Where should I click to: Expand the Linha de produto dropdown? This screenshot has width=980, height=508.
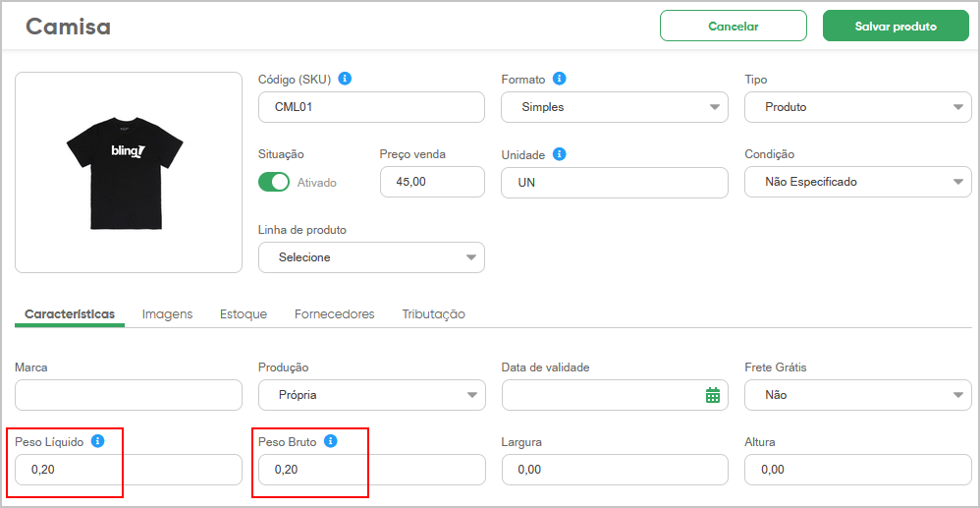371,257
